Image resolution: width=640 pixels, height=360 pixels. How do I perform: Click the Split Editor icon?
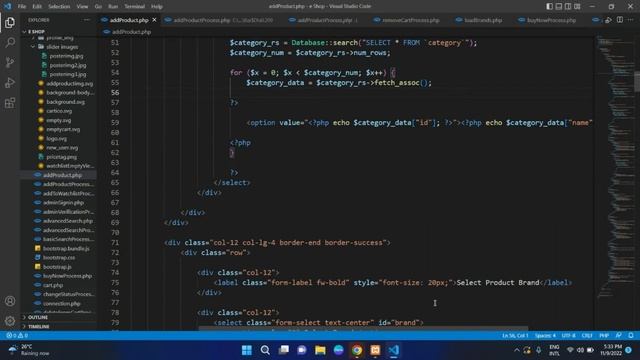tap(620, 20)
